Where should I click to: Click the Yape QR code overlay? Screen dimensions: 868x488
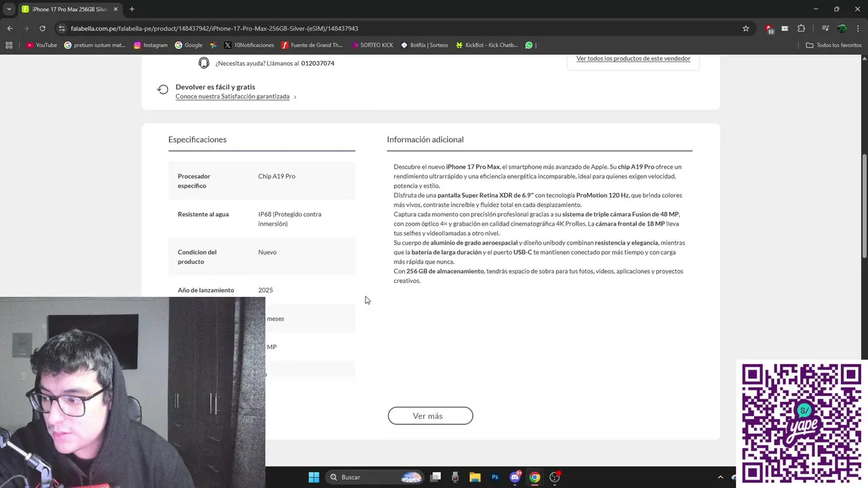pos(802,424)
